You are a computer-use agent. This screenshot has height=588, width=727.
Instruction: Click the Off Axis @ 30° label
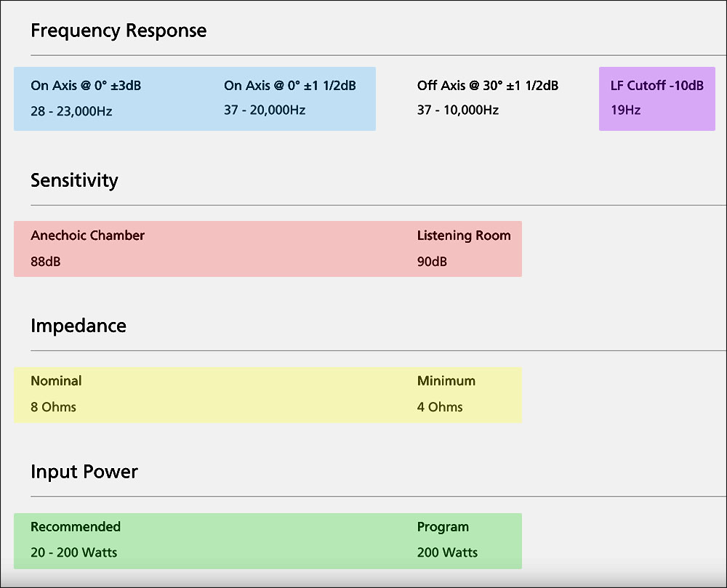[x=487, y=86]
